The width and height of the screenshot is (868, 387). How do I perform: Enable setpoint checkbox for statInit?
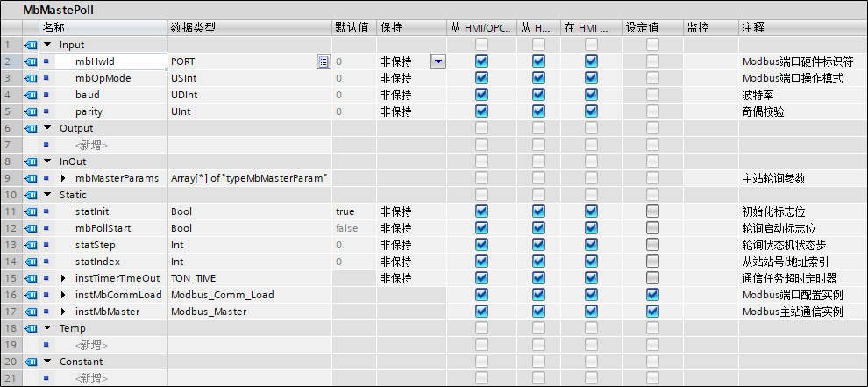(652, 211)
